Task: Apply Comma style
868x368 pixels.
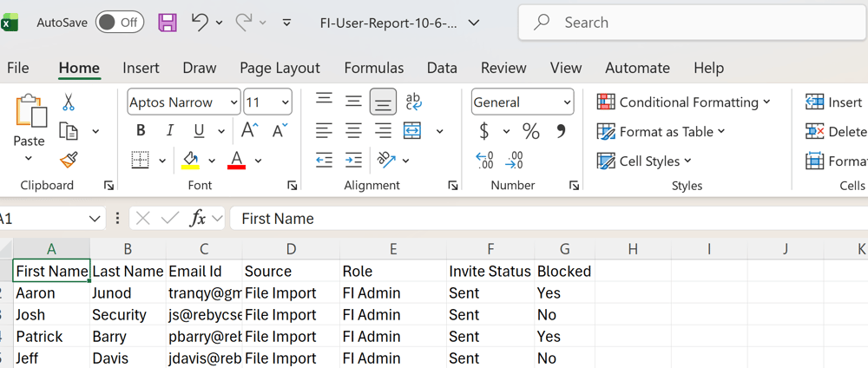Action: (561, 132)
